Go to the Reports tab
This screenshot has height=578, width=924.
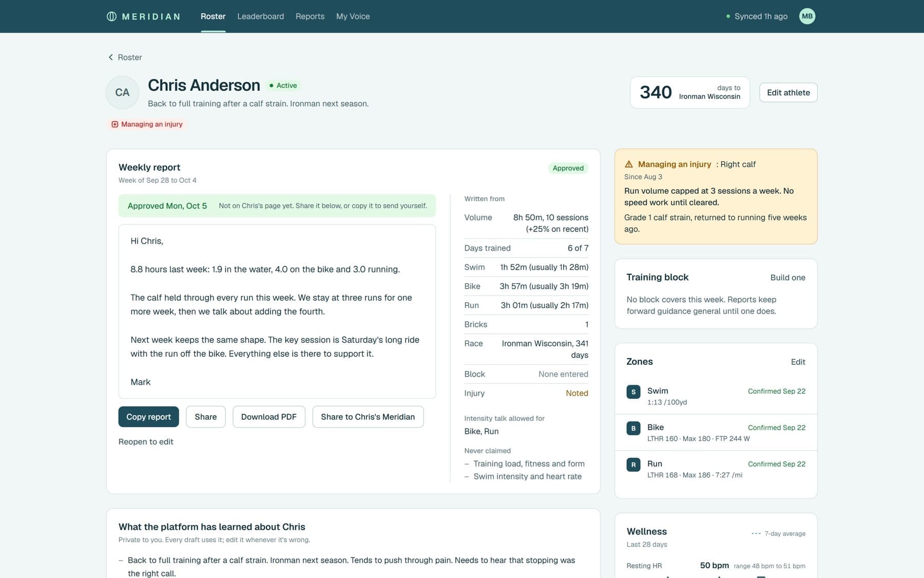click(x=310, y=16)
